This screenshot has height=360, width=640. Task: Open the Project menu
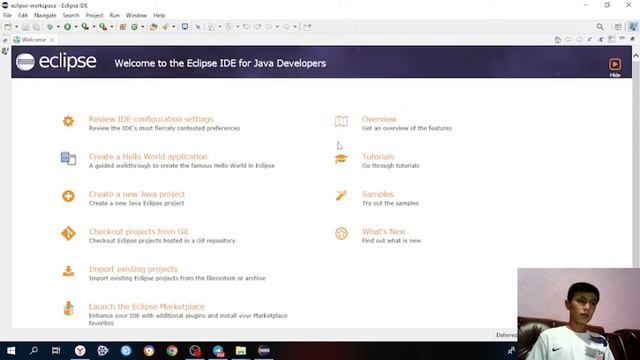pos(94,16)
